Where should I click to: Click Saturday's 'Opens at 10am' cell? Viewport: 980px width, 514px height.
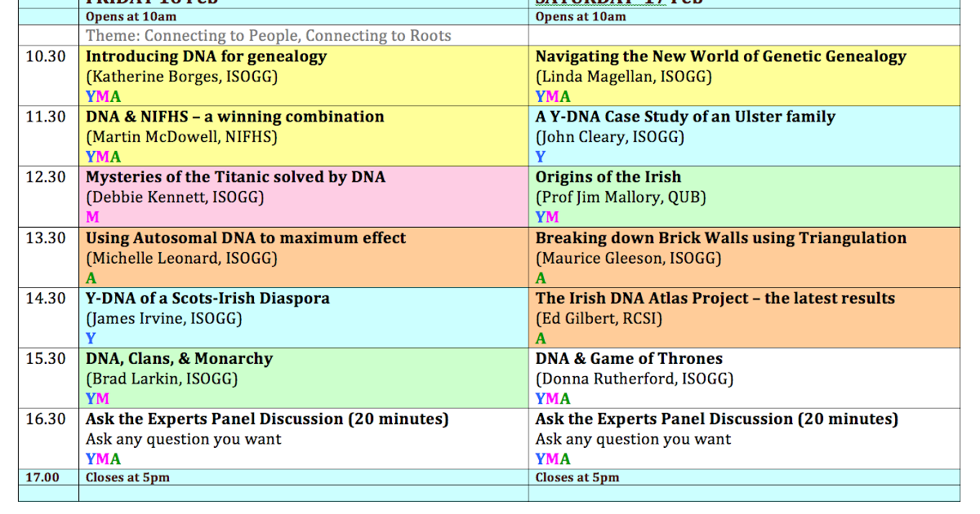(x=580, y=16)
